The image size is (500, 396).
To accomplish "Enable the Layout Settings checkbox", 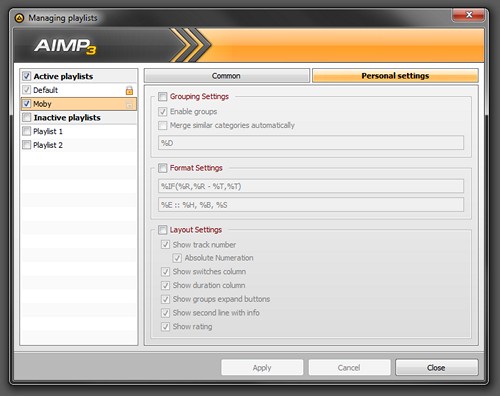I will [163, 230].
